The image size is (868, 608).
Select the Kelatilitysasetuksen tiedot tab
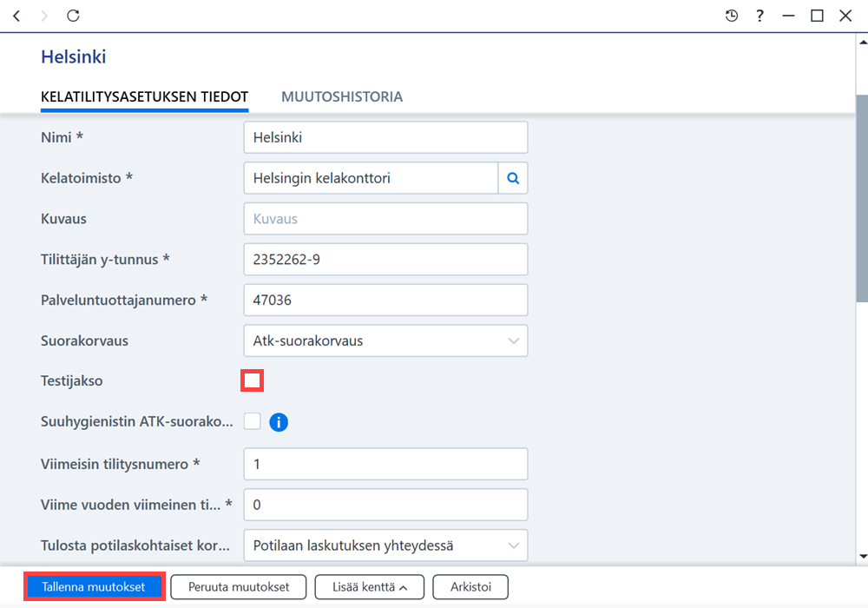tap(144, 97)
